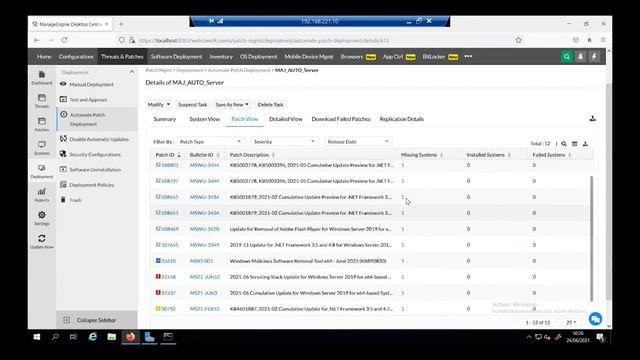Click the table search magnifier icon
The image size is (640, 360).
(x=564, y=144)
